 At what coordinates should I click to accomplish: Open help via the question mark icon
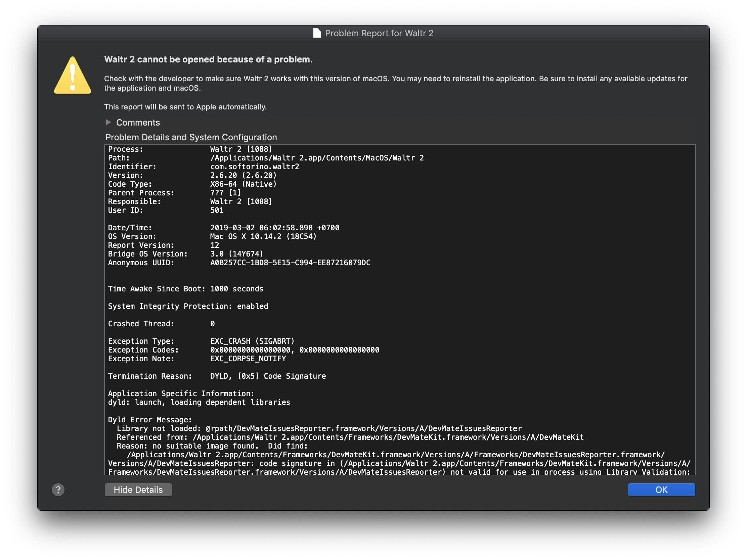(x=58, y=489)
